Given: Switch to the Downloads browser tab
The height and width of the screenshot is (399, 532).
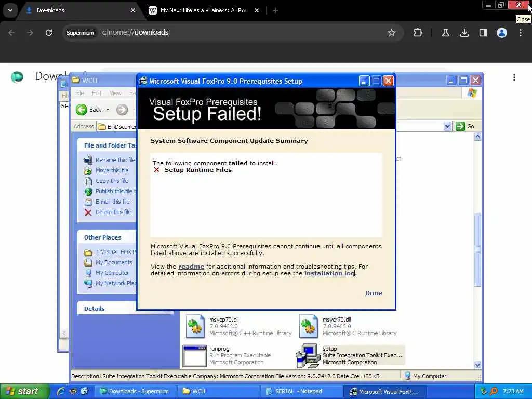Looking at the screenshot, I should click(79, 10).
